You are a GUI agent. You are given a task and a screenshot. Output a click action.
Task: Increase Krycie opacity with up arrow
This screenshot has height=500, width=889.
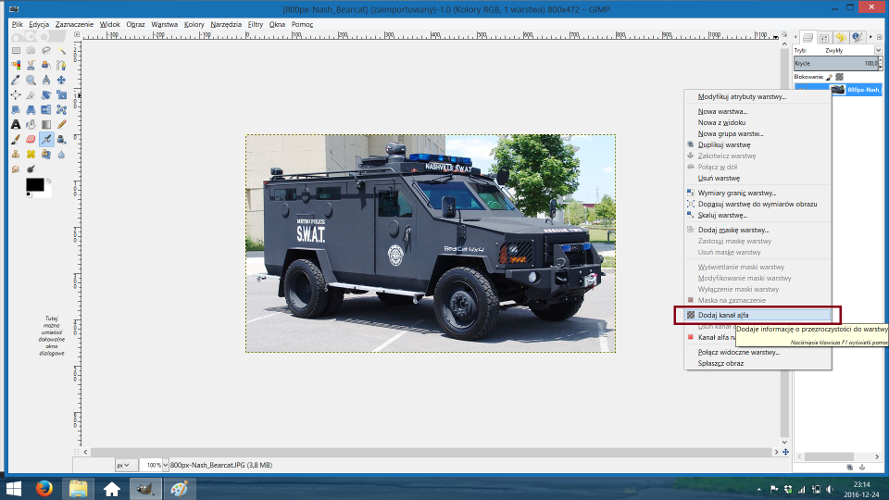[880, 61]
